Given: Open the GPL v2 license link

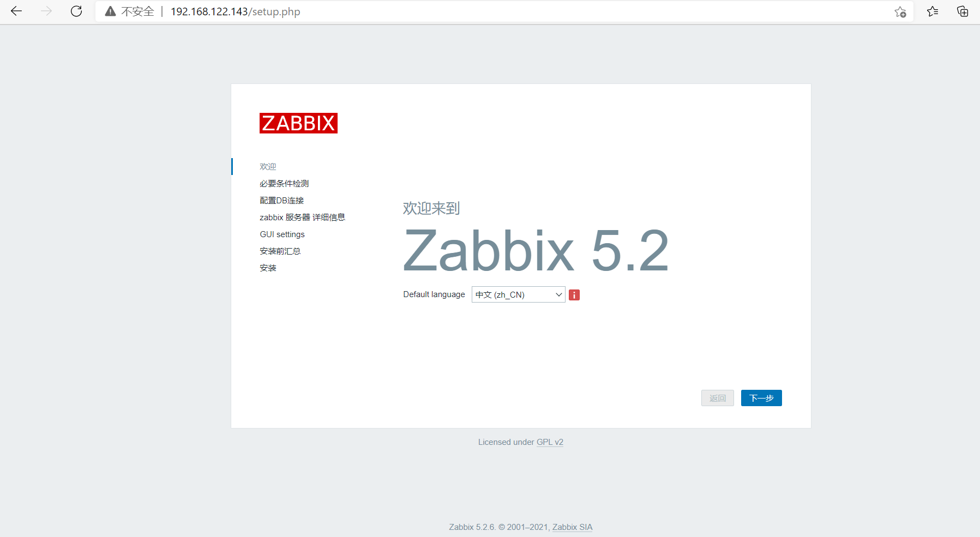Looking at the screenshot, I should coord(550,442).
